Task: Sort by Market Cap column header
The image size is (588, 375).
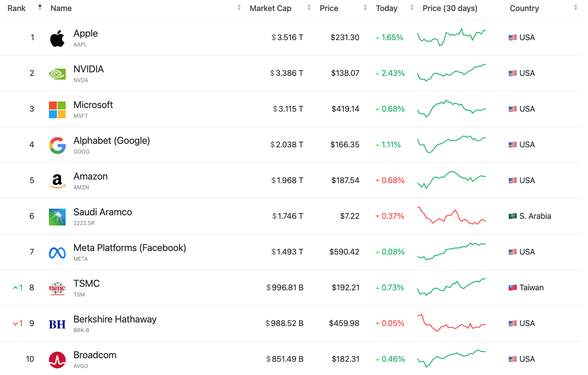Action: pyautogui.click(x=270, y=8)
